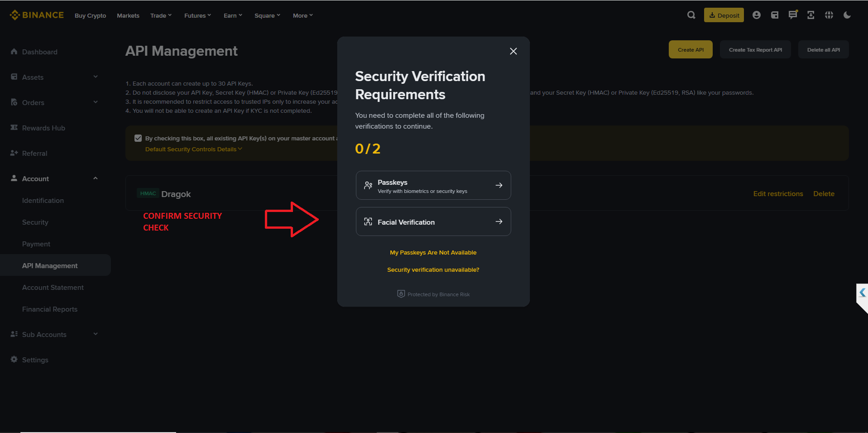This screenshot has height=433, width=868.
Task: Open the More dropdown menu
Action: click(x=302, y=15)
